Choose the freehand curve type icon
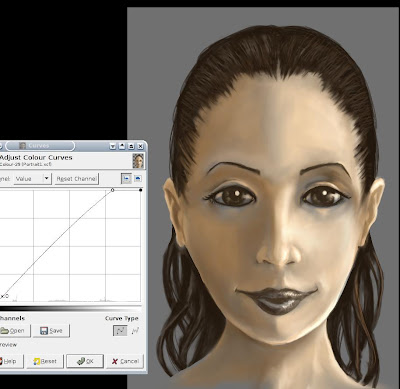The width and height of the screenshot is (400, 389). pyautogui.click(x=135, y=331)
